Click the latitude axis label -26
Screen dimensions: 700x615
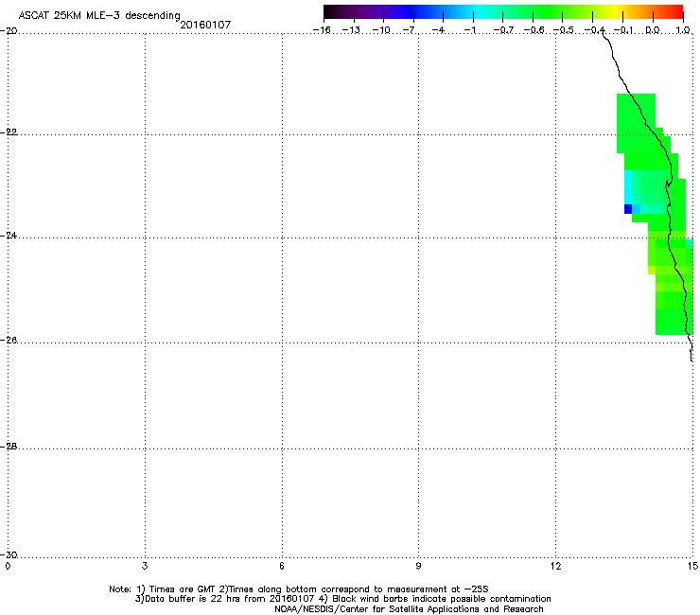point(9,341)
